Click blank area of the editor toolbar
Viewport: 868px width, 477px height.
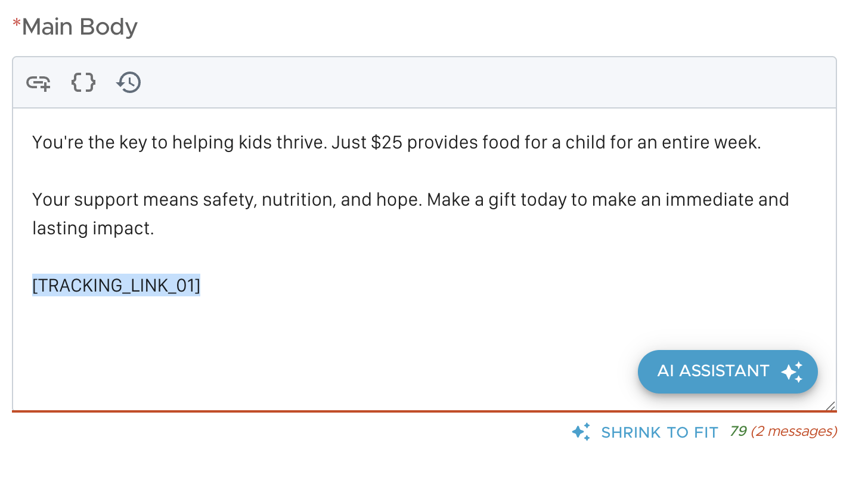(477, 83)
